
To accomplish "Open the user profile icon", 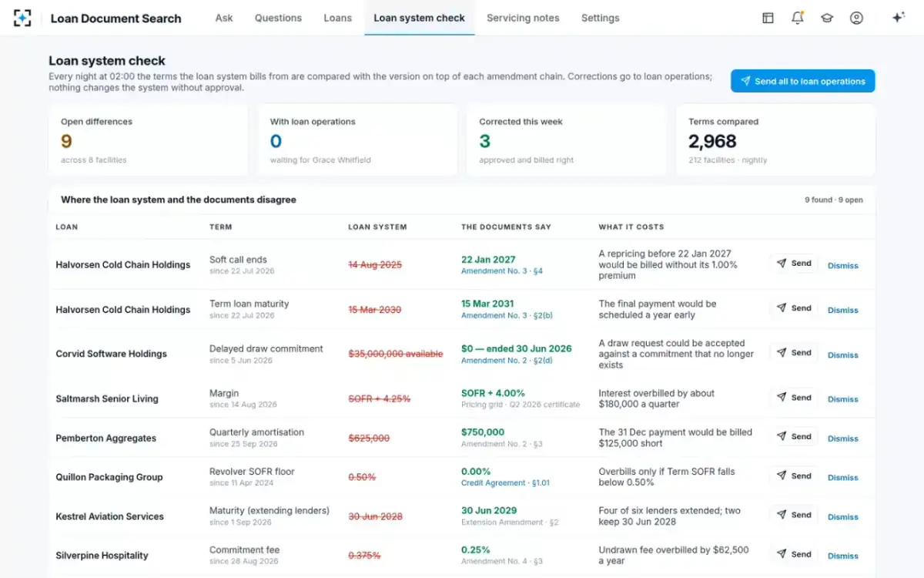I will (x=856, y=18).
